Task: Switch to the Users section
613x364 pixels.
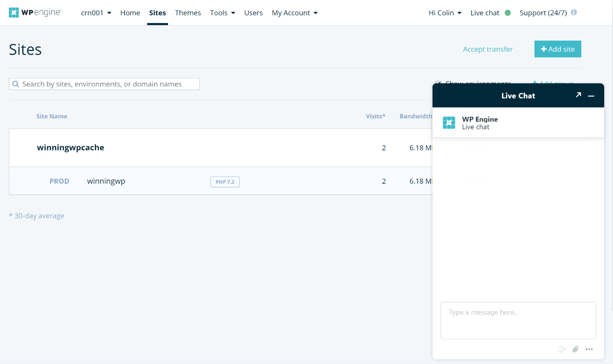Action: coord(253,13)
